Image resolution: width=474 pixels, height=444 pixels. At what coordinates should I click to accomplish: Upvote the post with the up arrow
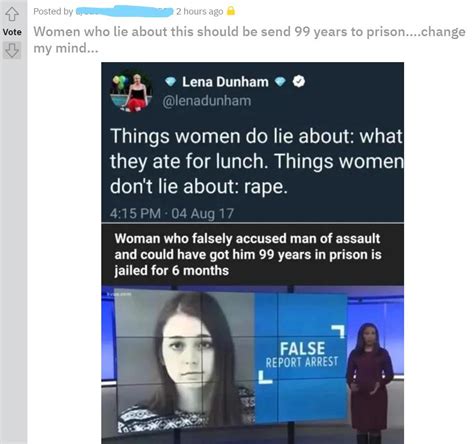click(12, 14)
